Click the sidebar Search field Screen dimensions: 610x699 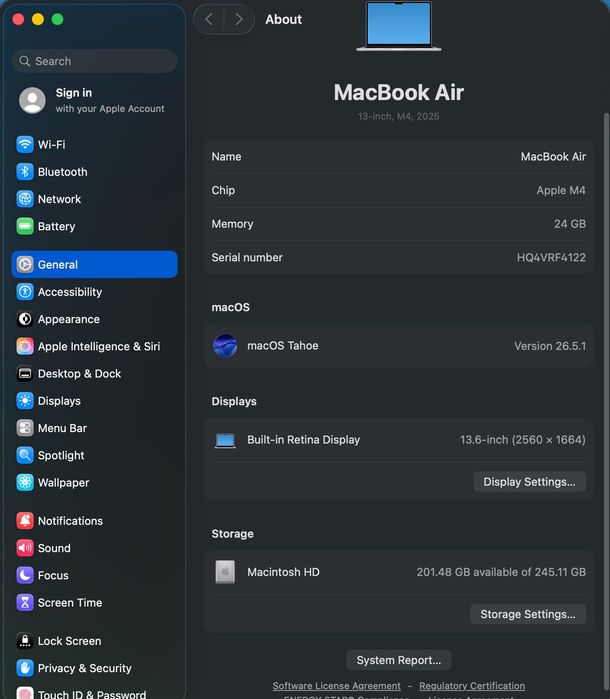[x=95, y=61]
